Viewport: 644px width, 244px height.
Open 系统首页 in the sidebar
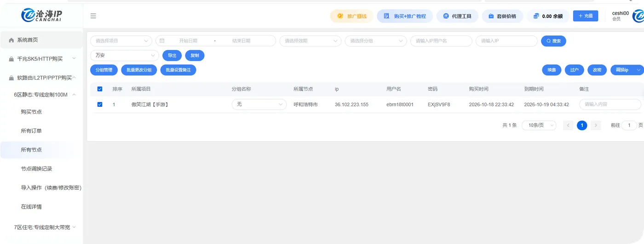[x=41, y=40]
